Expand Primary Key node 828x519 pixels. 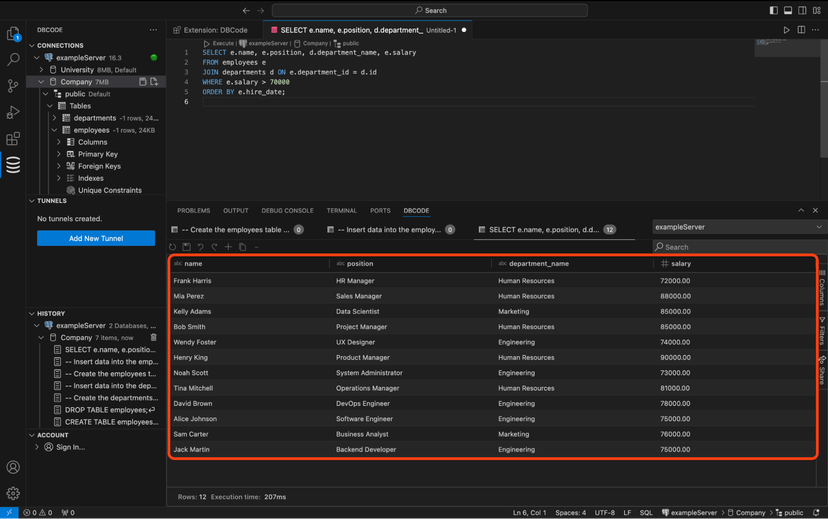tap(59, 154)
